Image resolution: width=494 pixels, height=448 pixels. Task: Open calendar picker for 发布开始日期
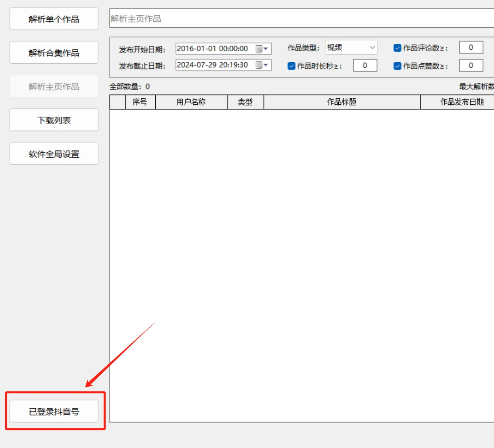click(262, 49)
